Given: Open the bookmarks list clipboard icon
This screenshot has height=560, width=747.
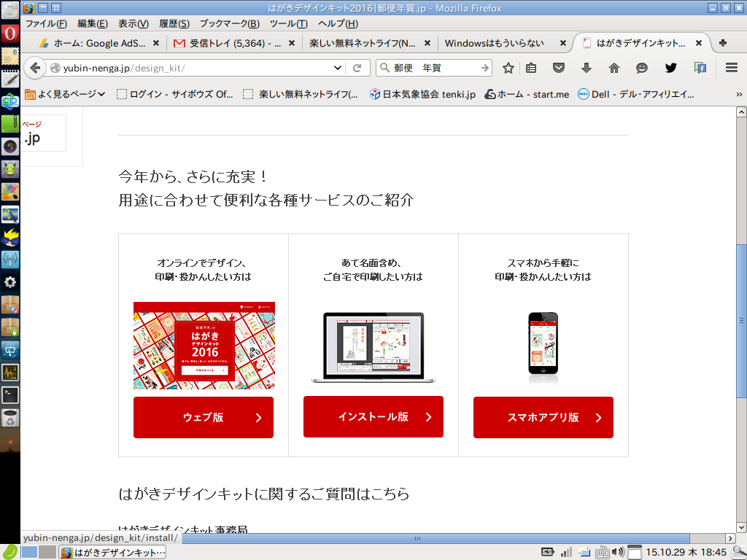Looking at the screenshot, I should pos(531,68).
